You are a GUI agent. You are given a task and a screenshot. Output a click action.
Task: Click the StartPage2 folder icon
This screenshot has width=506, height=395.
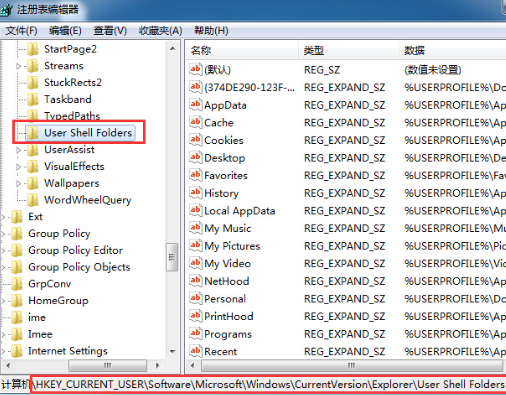point(33,49)
